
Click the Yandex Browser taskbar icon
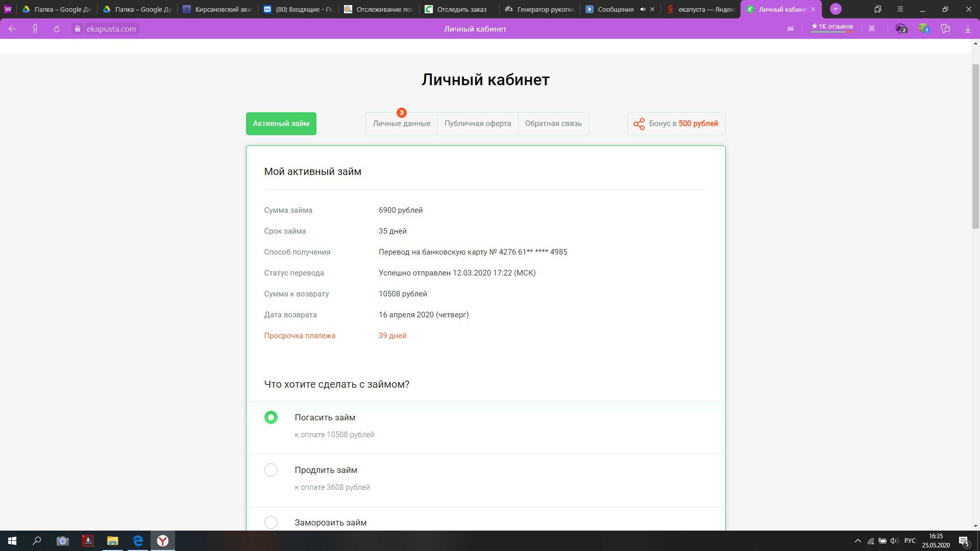163,541
